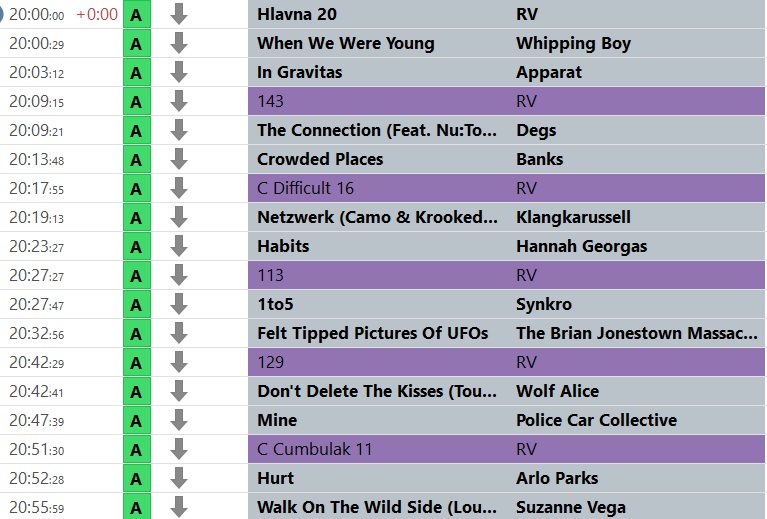Viewport: 767px width, 519px height.
Task: Toggle the green A marker for Felt Tipped Pictures
Action: click(136, 334)
